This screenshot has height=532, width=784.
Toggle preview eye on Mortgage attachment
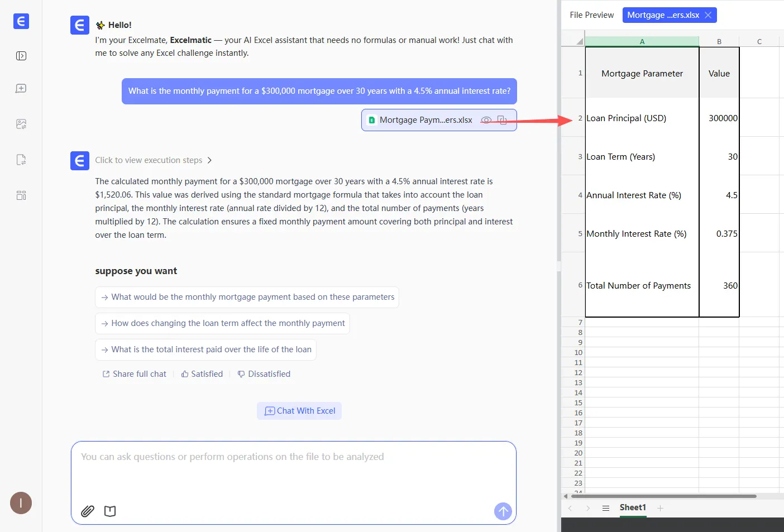486,120
